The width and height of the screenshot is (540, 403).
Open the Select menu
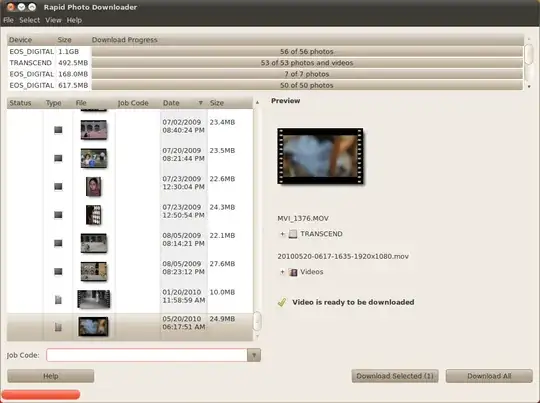point(30,20)
